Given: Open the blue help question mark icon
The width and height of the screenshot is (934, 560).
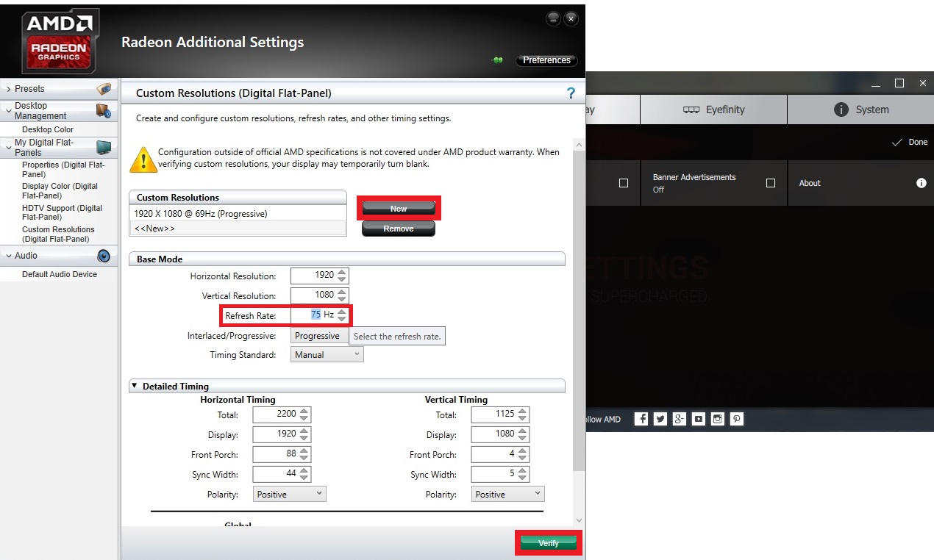Looking at the screenshot, I should click(x=571, y=93).
